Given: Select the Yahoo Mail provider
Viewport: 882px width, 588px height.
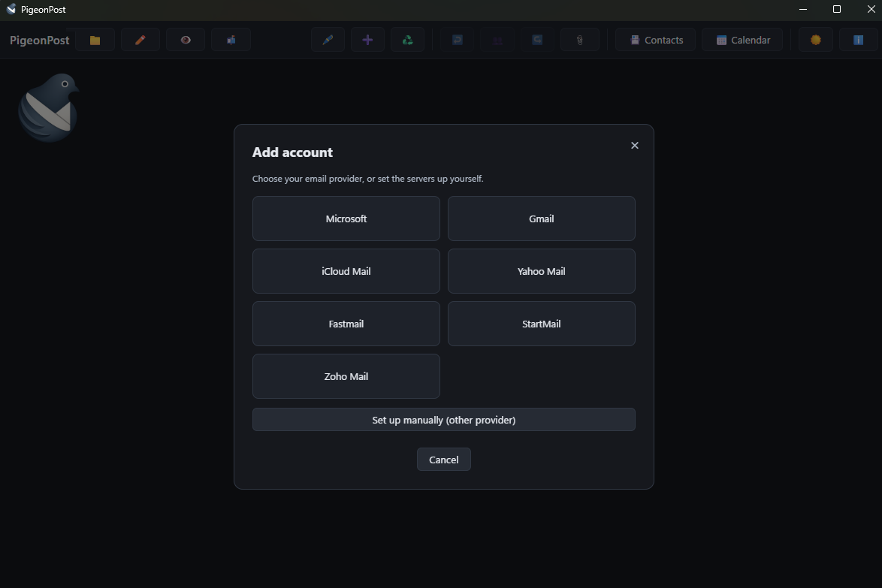Looking at the screenshot, I should pos(541,271).
